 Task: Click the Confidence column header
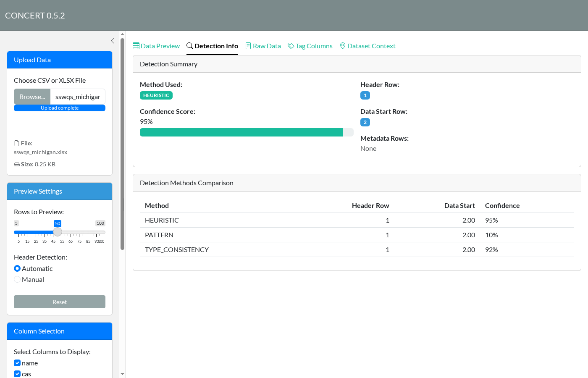pos(502,205)
